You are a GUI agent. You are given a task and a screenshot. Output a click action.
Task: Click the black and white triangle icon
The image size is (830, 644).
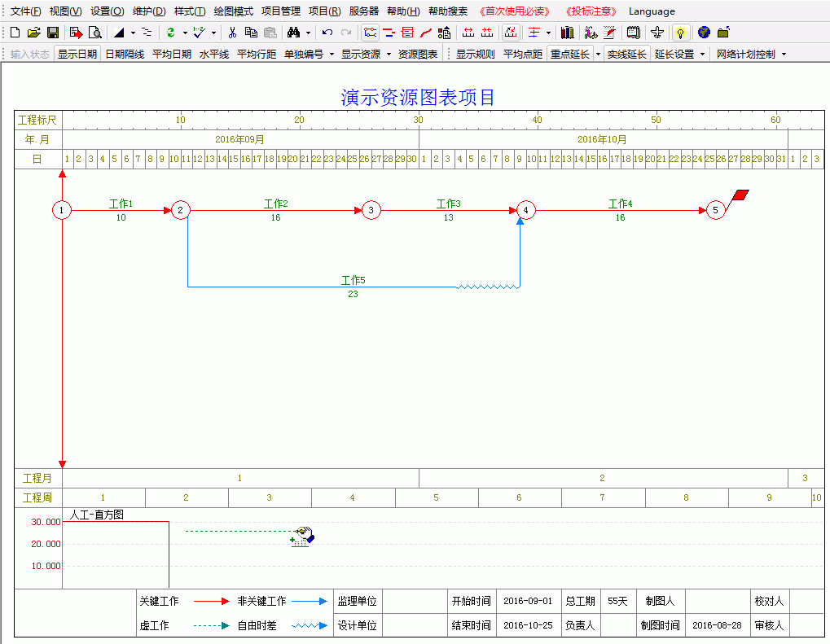[119, 33]
